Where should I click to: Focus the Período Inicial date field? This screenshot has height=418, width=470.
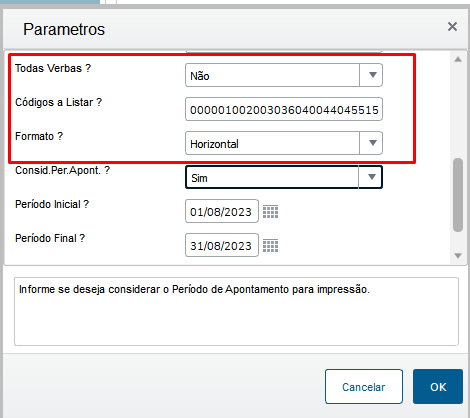(222, 211)
